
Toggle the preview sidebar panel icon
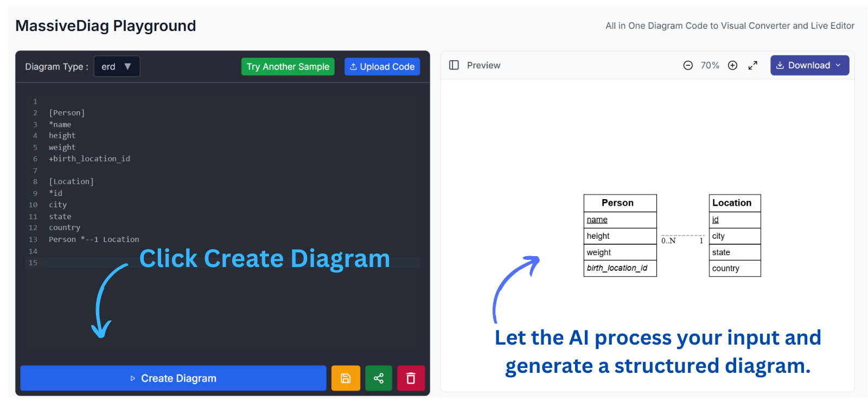[454, 65]
